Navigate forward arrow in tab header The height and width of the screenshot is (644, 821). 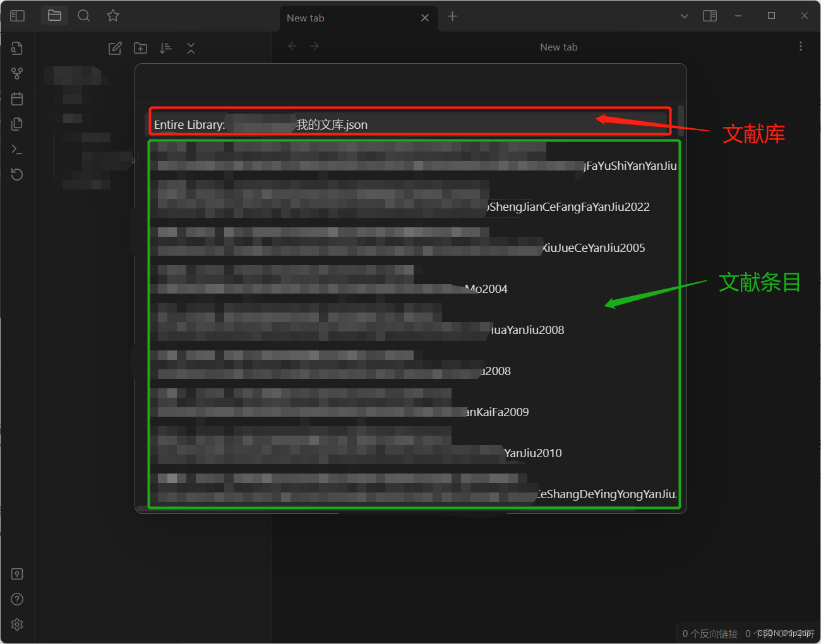coord(315,46)
